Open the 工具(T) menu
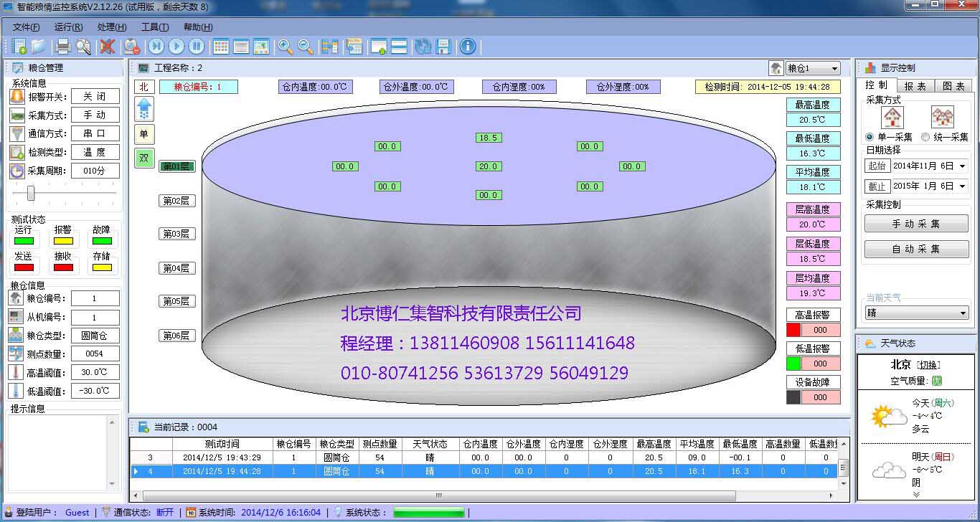Viewport: 980px width, 522px height. click(155, 27)
